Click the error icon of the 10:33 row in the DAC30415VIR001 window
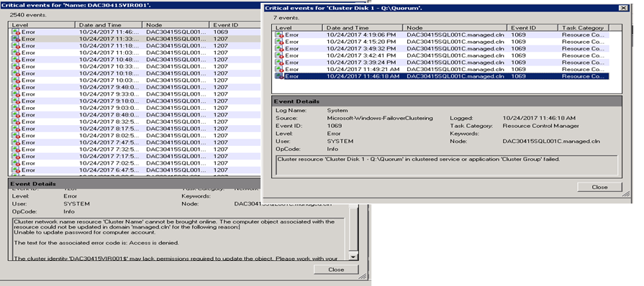644x286 pixels. point(16,66)
